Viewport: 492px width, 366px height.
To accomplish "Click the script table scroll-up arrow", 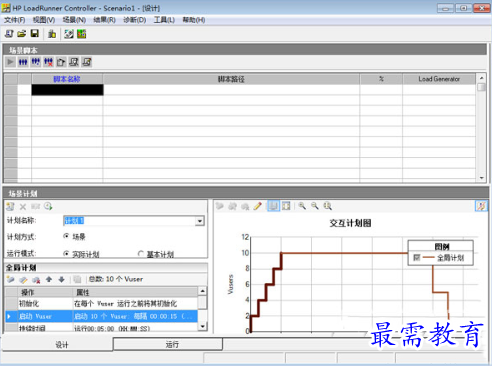I will 481,78.
